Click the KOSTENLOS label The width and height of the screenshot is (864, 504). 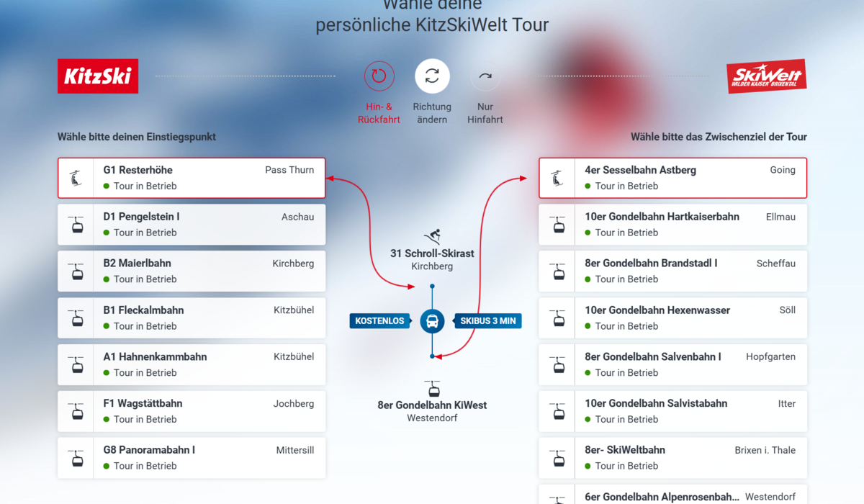coord(379,320)
